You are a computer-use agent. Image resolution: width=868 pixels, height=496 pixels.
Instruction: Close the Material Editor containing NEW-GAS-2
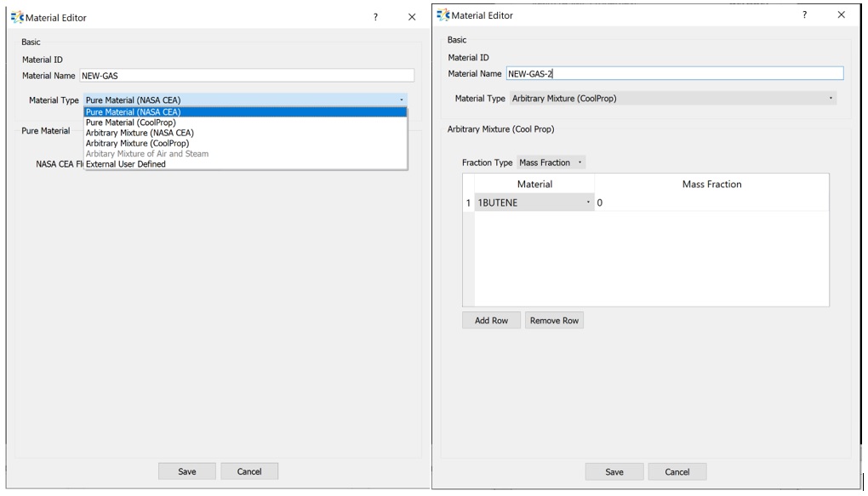point(841,15)
